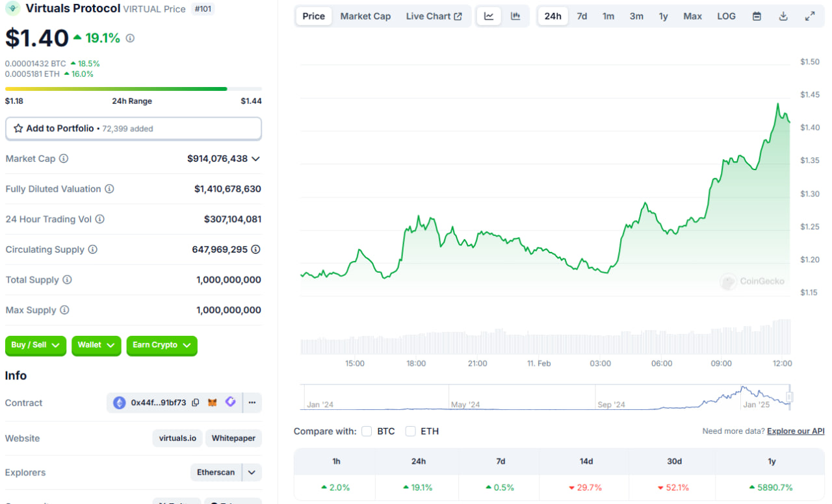832x504 pixels.
Task: Copy the contract address with the copy icon
Action: (196, 403)
